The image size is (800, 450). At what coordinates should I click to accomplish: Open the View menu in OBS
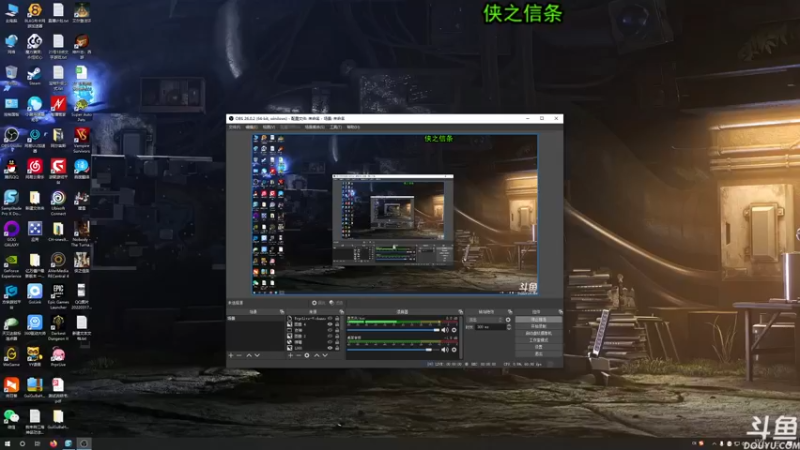pos(269,127)
